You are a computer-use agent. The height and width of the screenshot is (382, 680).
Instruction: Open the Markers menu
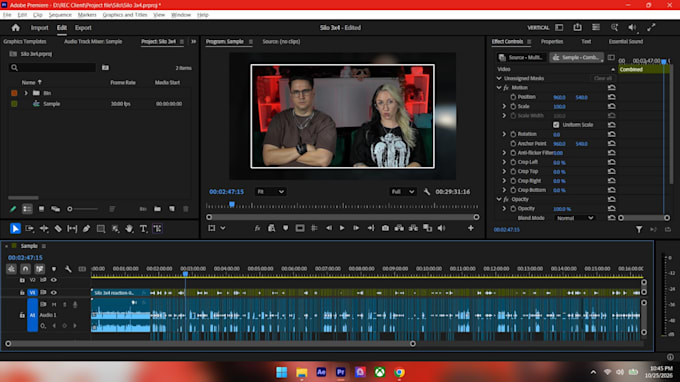(87, 15)
